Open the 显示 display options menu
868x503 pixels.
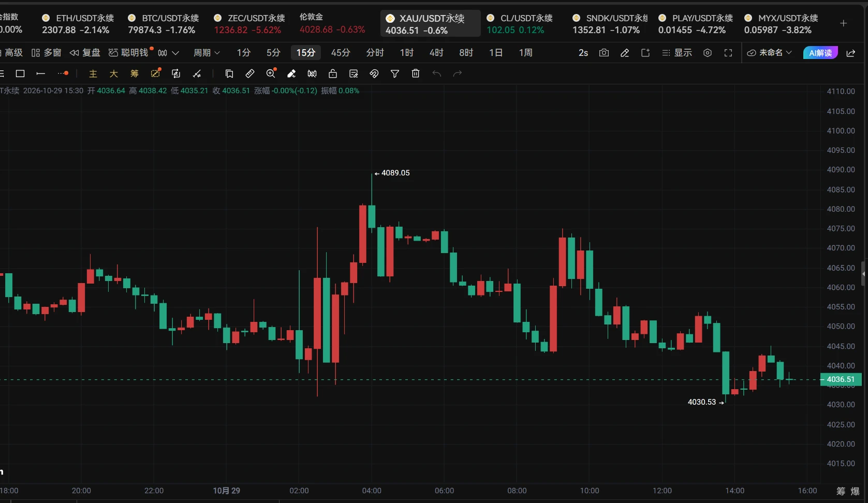[677, 53]
